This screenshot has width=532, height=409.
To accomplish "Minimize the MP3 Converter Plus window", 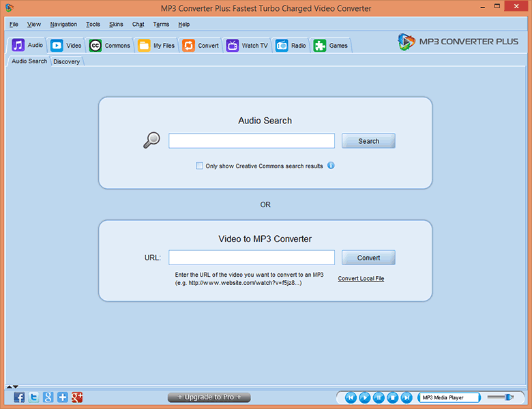I will [482, 7].
